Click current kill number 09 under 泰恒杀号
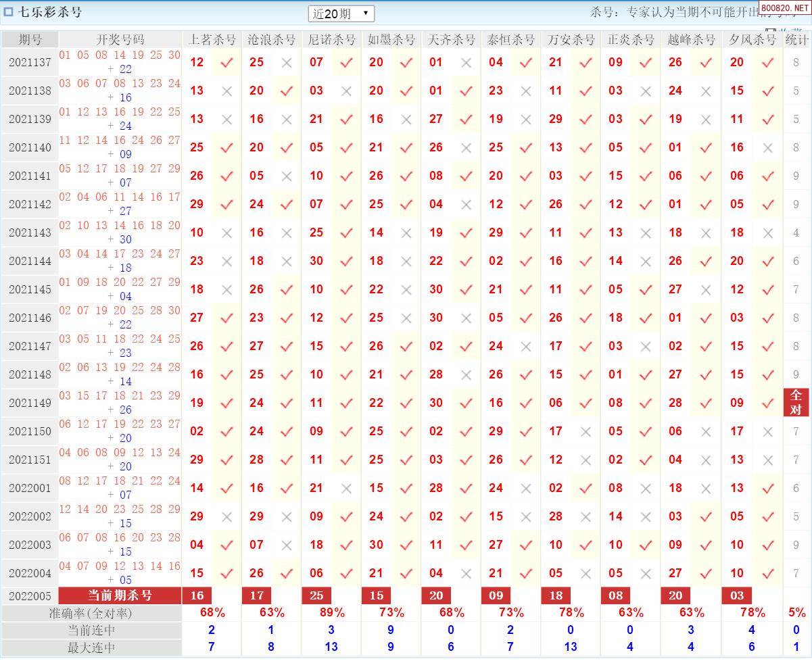The height and width of the screenshot is (661, 812). 496,595
